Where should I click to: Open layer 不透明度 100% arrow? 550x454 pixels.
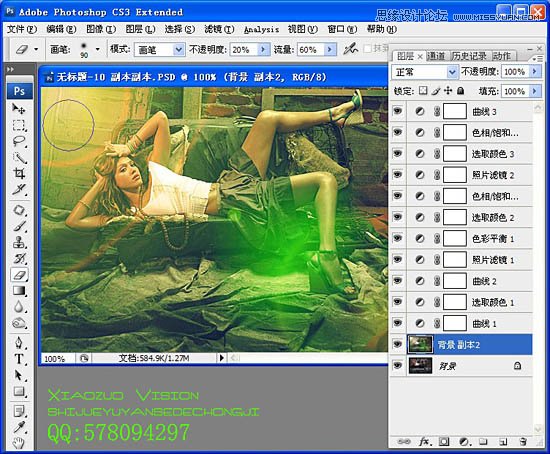[534, 72]
